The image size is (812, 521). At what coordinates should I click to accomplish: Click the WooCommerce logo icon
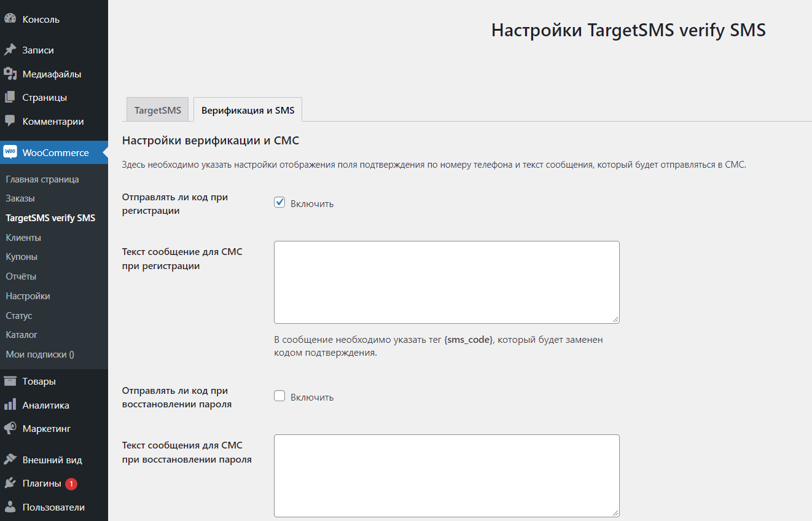[10, 152]
